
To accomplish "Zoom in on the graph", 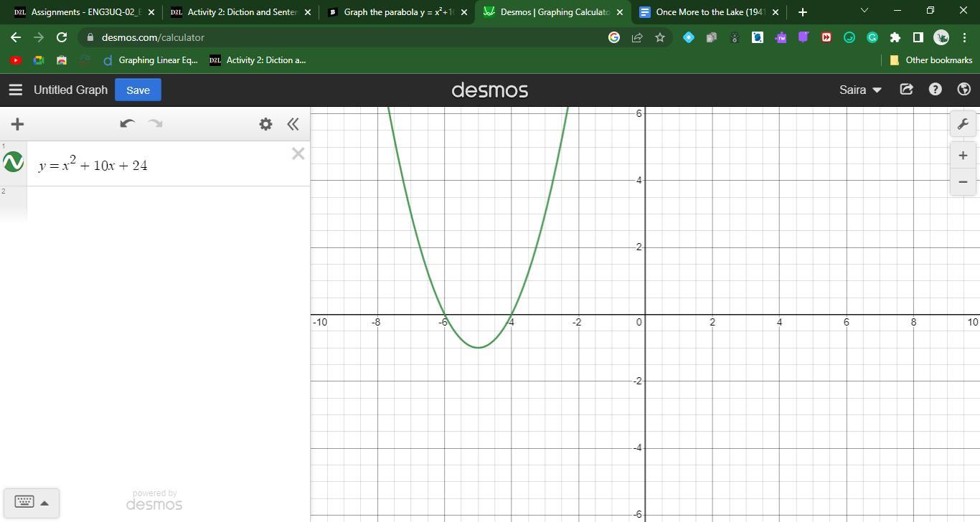I will (x=963, y=156).
